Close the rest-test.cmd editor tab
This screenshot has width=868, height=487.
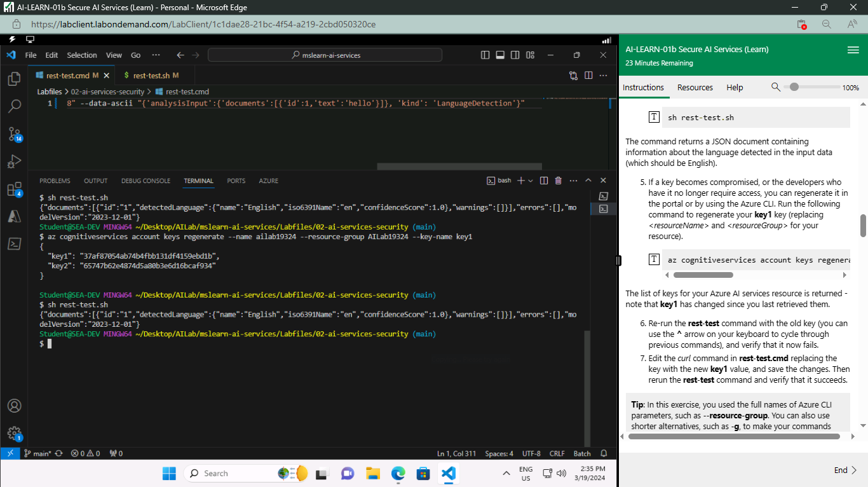(x=107, y=76)
